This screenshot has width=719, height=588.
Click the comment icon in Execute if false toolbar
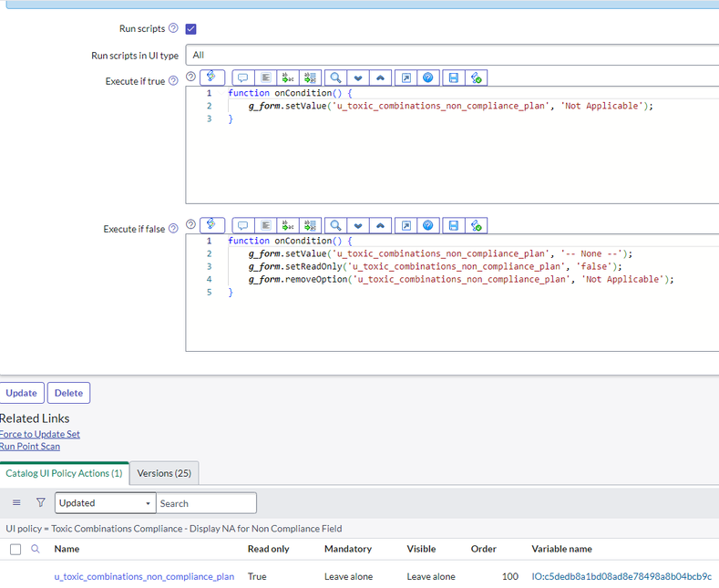(x=243, y=226)
